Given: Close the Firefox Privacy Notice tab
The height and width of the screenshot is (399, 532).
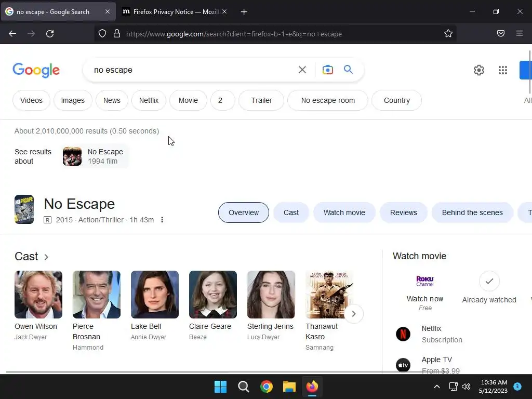Looking at the screenshot, I should pos(224,11).
